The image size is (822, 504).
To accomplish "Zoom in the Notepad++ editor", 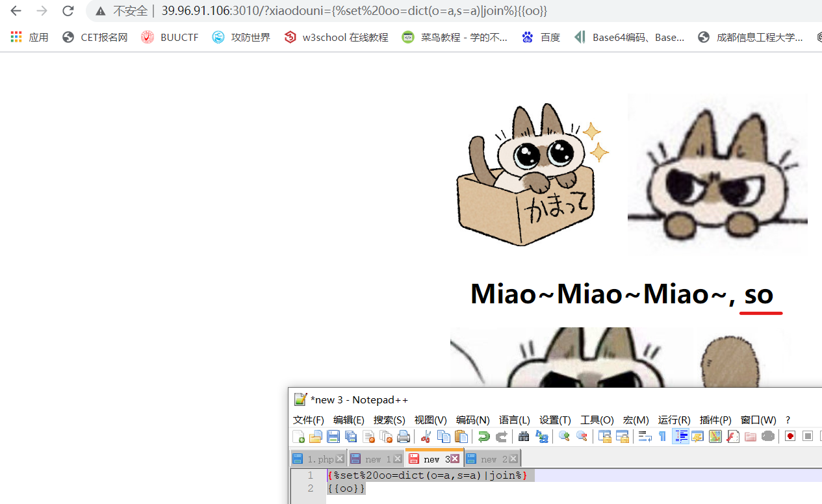I will tap(564, 436).
